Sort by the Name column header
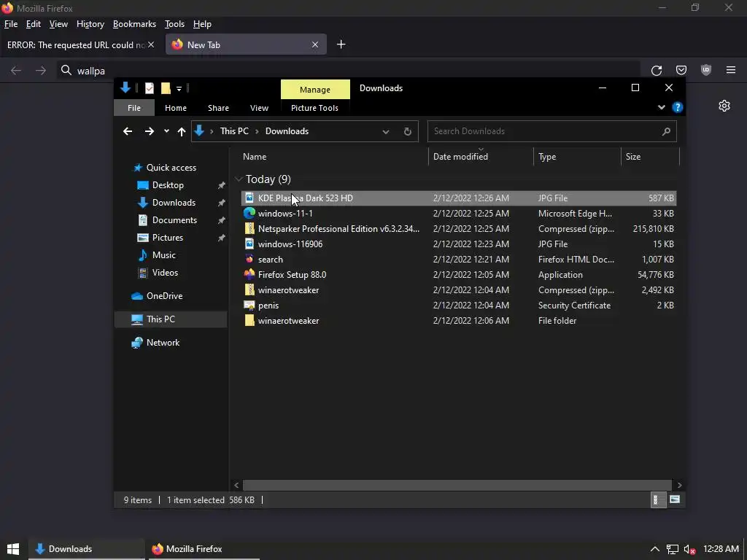The height and width of the screenshot is (560, 747). [255, 157]
